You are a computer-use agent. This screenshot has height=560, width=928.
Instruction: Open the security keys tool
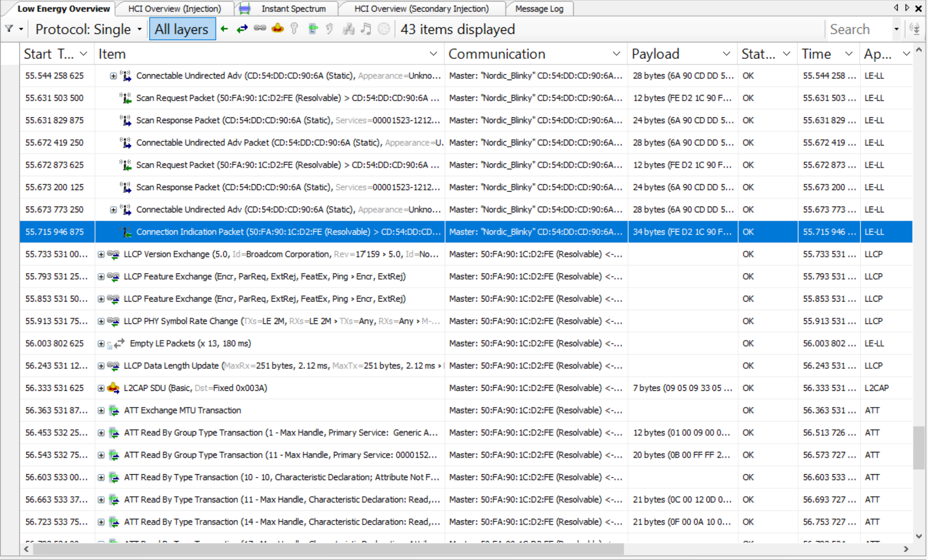295,29
